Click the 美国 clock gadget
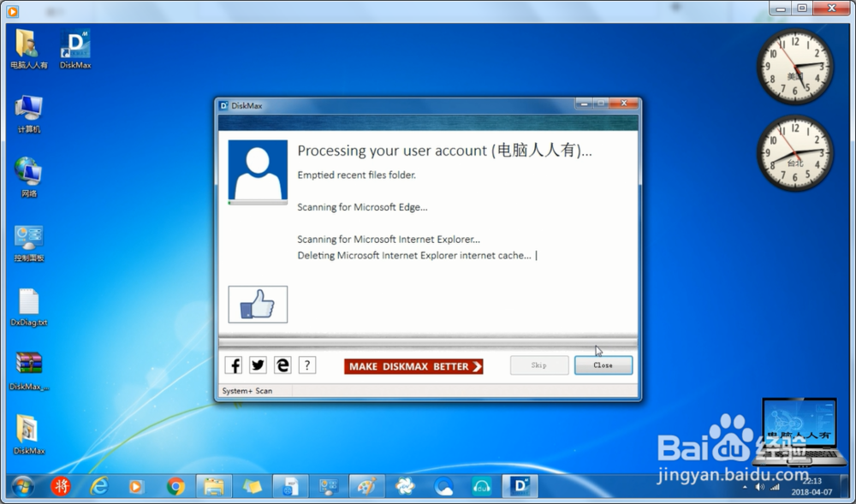This screenshot has width=856, height=504. 795,67
